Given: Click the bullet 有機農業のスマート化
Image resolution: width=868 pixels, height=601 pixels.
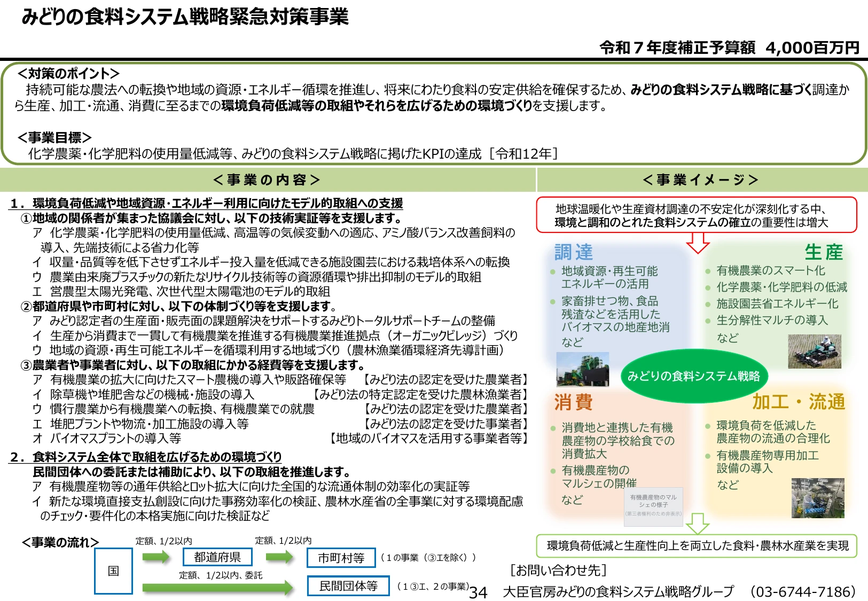Looking at the screenshot, I should pyautogui.click(x=765, y=271).
